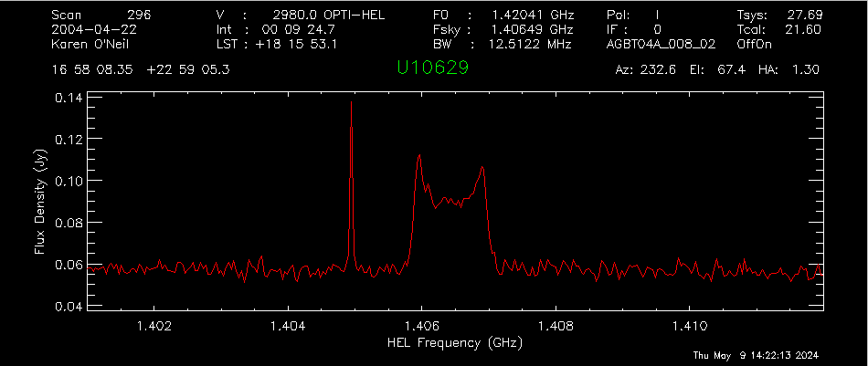The width and height of the screenshot is (868, 366).
Task: Click the right horn peak of the galaxy profile
Action: point(482,168)
